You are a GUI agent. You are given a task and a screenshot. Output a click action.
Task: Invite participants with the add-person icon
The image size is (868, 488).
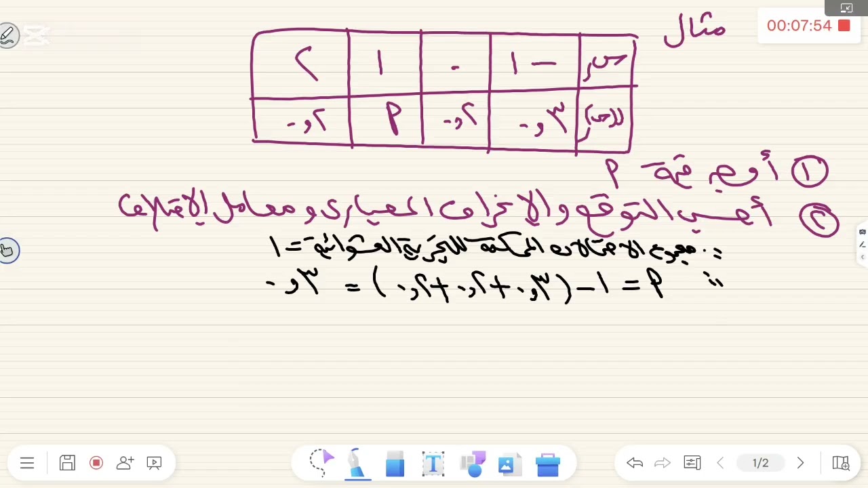125,463
